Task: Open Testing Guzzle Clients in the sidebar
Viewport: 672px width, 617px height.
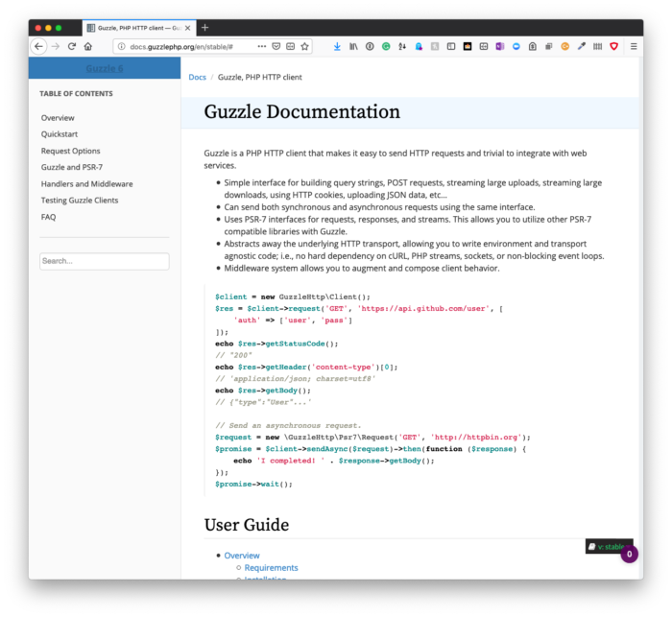Action: [x=80, y=201]
